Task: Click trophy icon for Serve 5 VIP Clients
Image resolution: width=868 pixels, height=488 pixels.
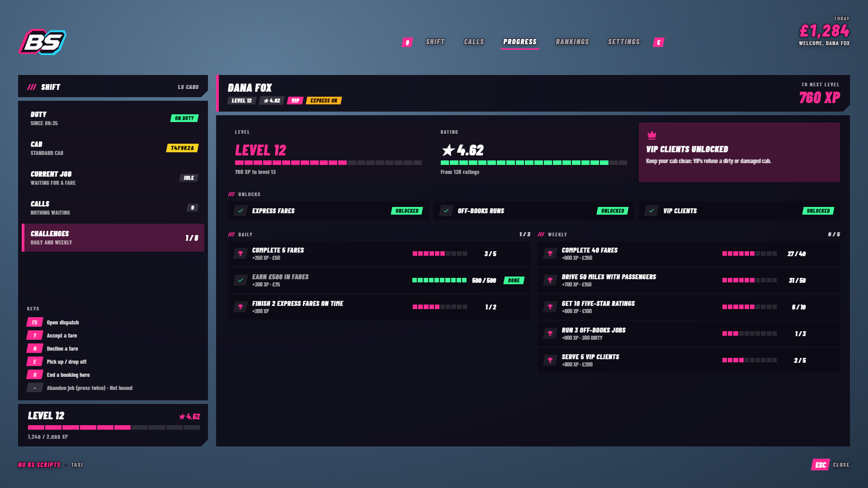Action: [x=550, y=360]
